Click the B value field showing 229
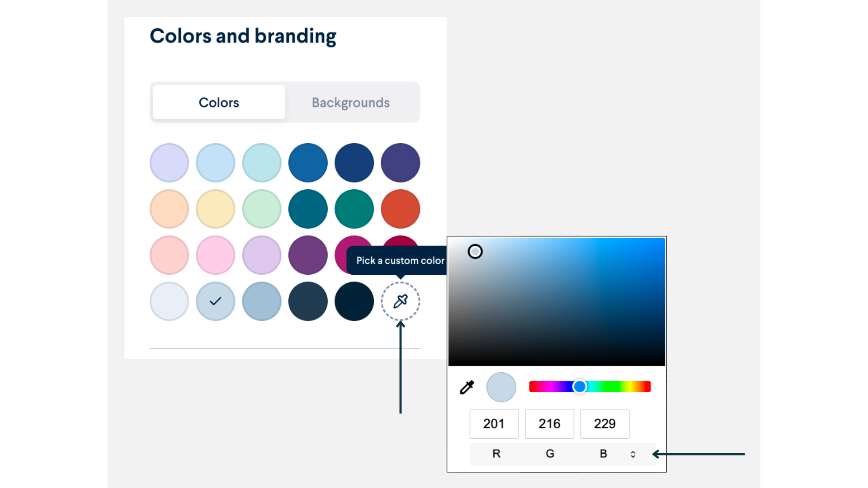 604,424
